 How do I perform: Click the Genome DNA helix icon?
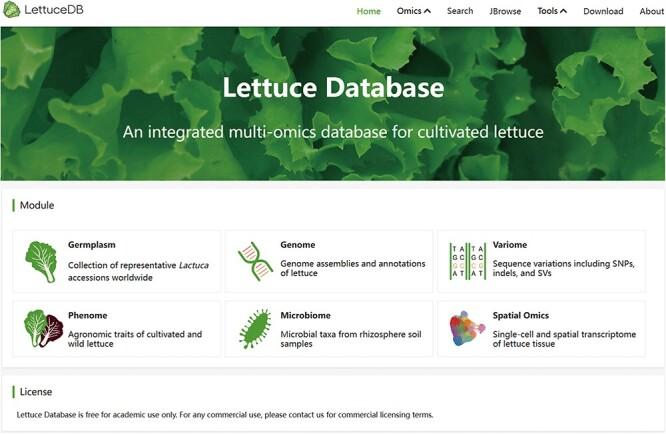(255, 261)
